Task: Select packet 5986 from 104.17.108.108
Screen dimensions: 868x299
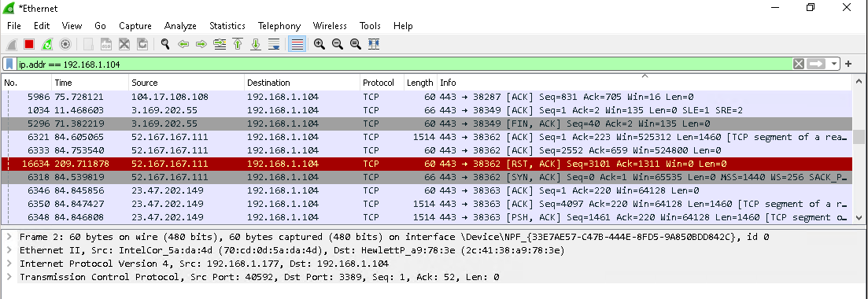Action: coord(427,96)
